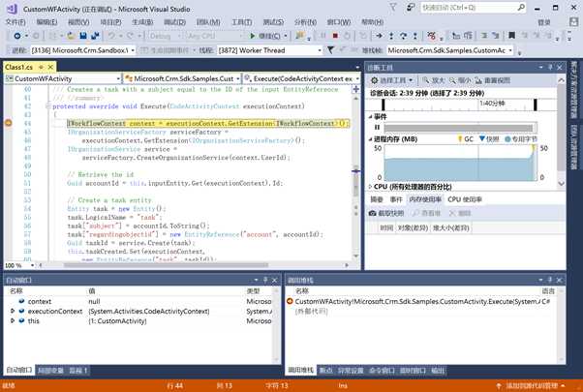
Task: Toggle Private Bytes legend in memory graph
Action: (x=521, y=139)
